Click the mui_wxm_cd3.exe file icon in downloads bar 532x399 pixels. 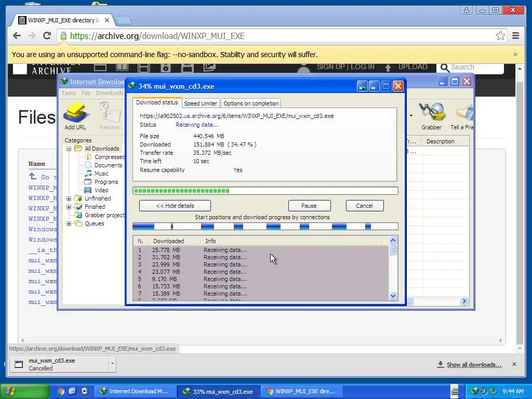19,364
